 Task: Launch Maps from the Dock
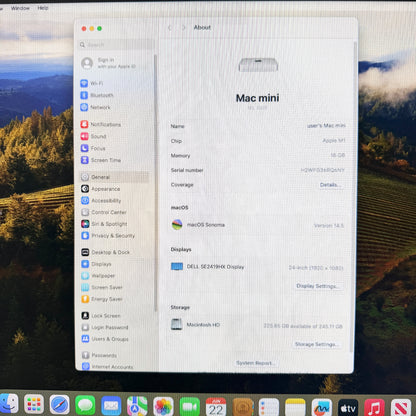(137, 406)
